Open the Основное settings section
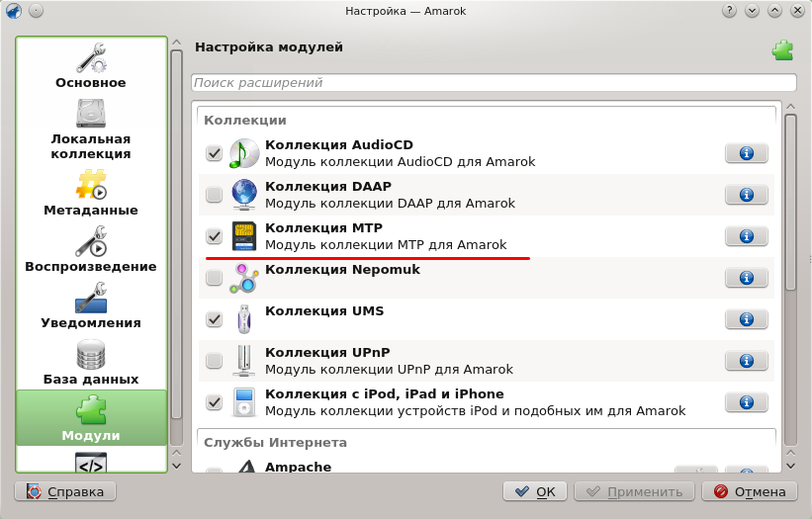 click(x=91, y=65)
